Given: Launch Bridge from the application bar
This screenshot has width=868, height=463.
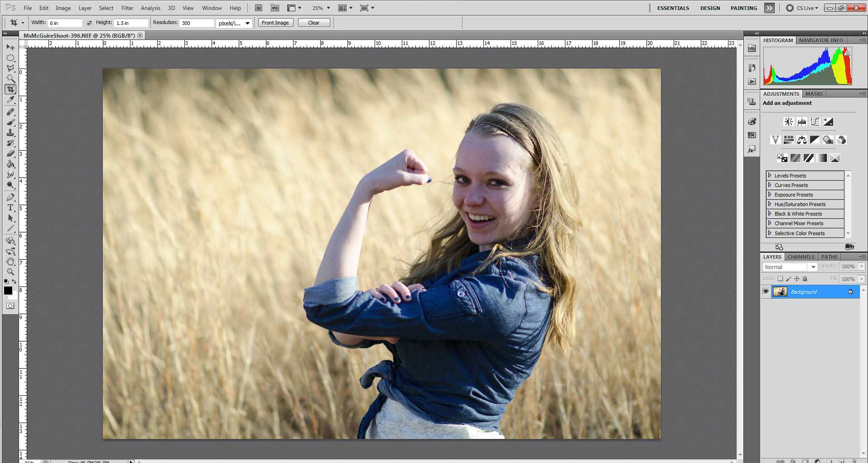Looking at the screenshot, I should tap(259, 8).
